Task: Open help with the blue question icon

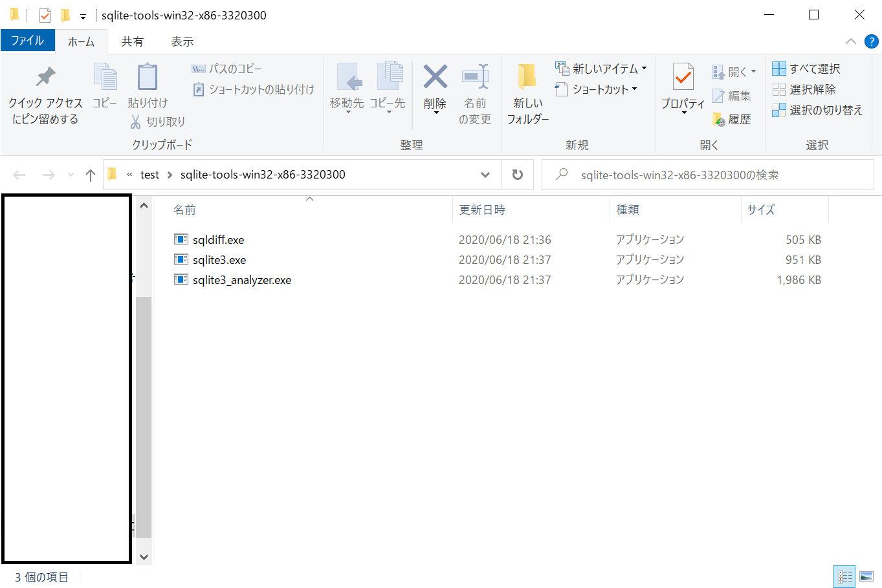Action: 872,41
